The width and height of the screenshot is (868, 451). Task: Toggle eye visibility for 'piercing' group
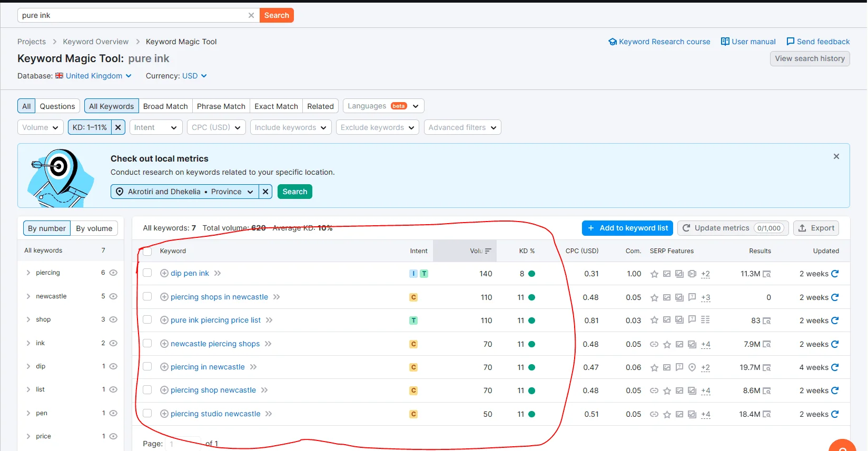click(x=113, y=273)
